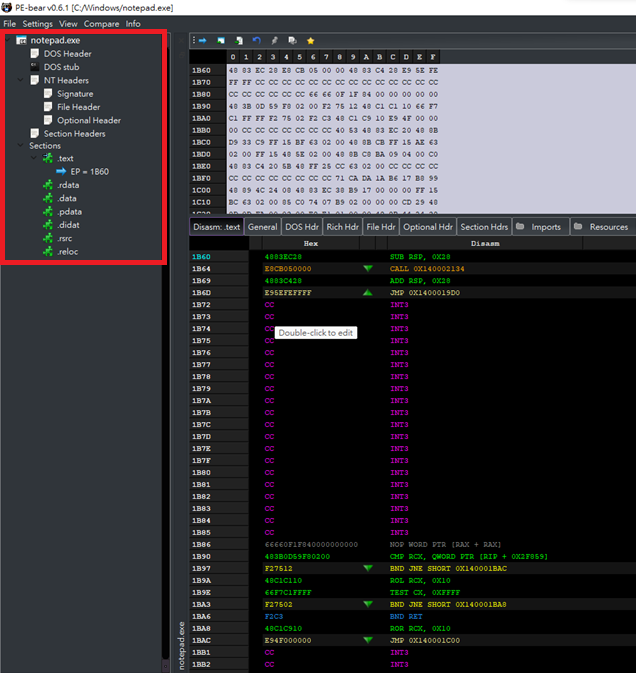Open DOS Header in the tree
This screenshot has height=673, width=636.
[x=67, y=54]
